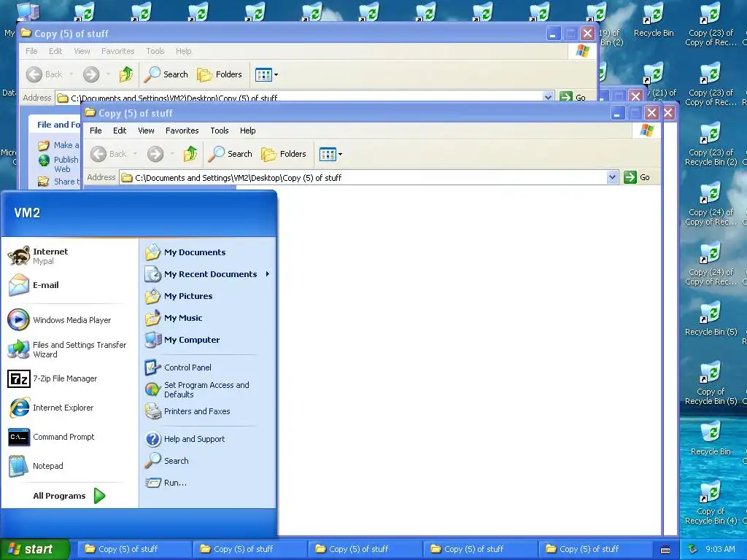The height and width of the screenshot is (560, 747).
Task: Click Back button in front Explorer window
Action: pos(109,154)
